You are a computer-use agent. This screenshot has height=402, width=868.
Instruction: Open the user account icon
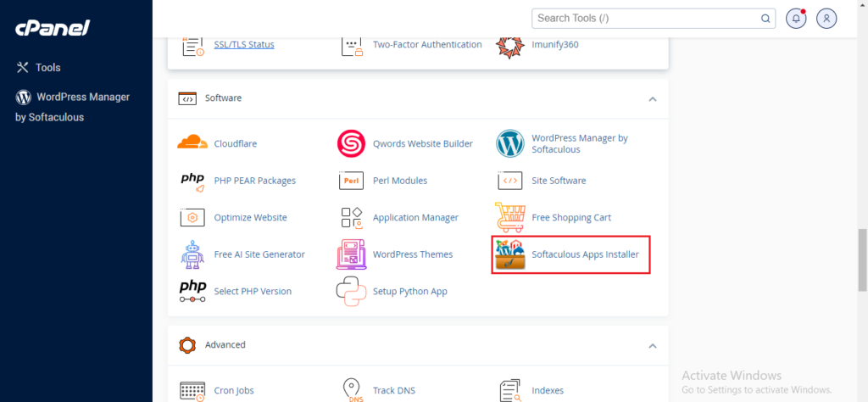(826, 19)
